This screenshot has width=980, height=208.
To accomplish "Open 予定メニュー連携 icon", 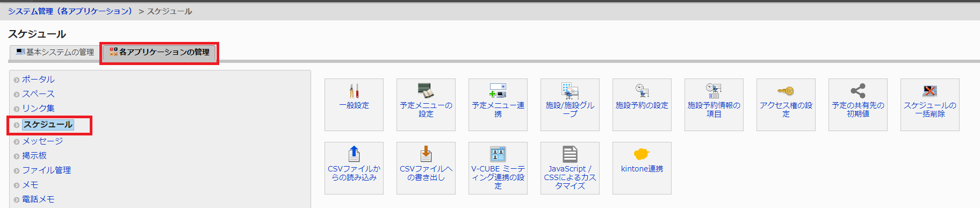I will tap(498, 90).
